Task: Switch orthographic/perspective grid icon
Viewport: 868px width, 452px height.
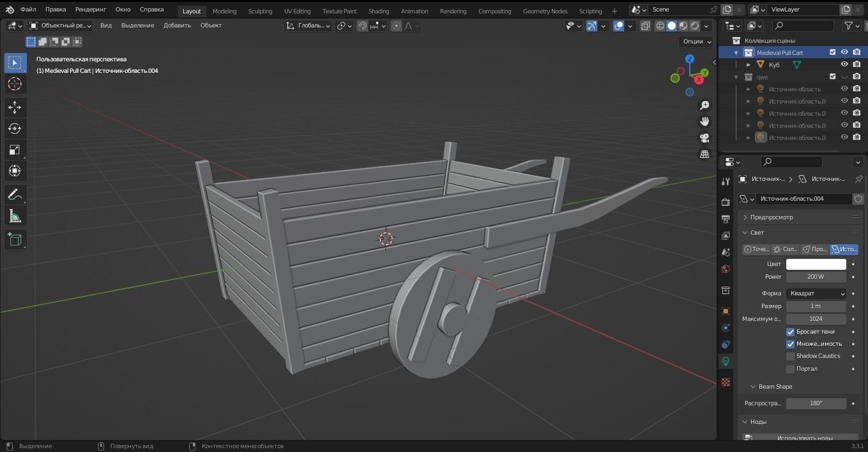Action: point(704,154)
